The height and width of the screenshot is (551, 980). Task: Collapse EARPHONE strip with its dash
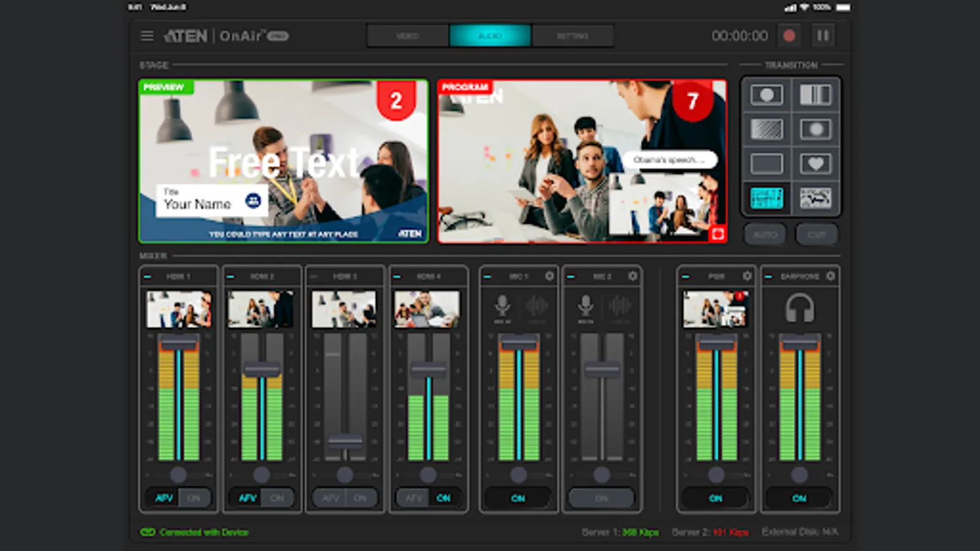tap(768, 277)
